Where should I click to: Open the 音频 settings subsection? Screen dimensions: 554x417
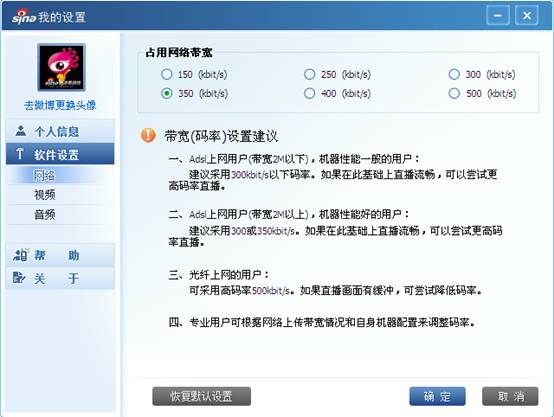pos(45,214)
